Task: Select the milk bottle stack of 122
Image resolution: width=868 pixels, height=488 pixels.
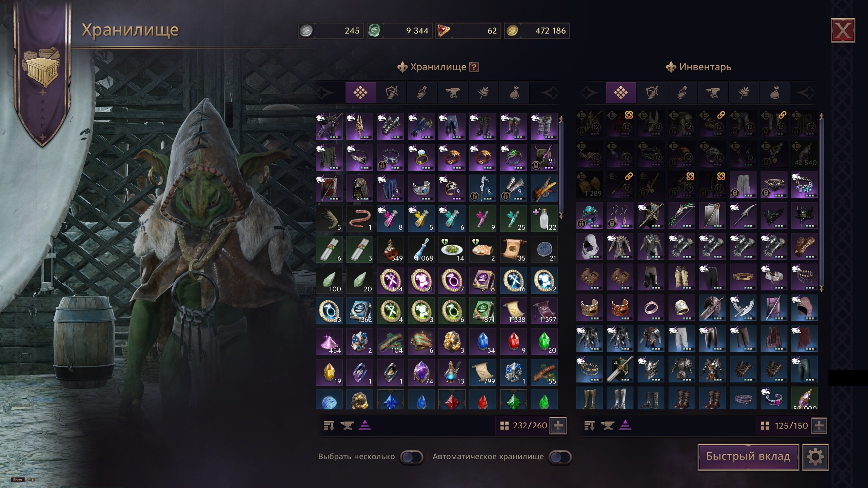Action: tap(544, 219)
